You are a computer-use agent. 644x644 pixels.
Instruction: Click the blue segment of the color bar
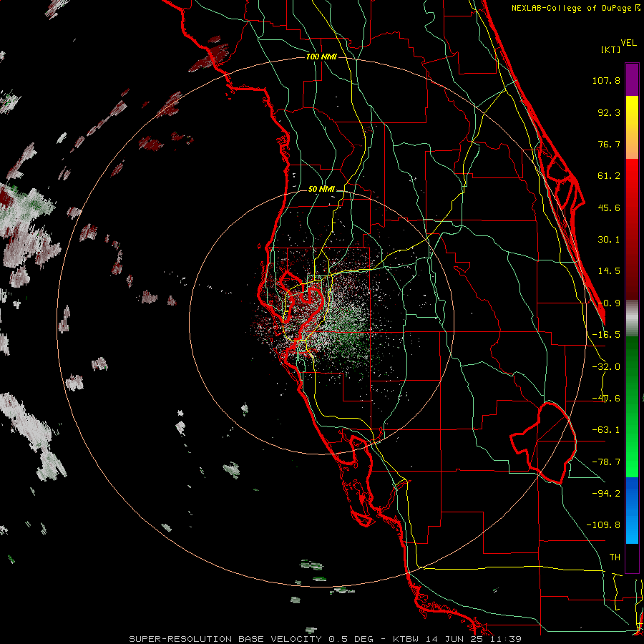pos(632,510)
